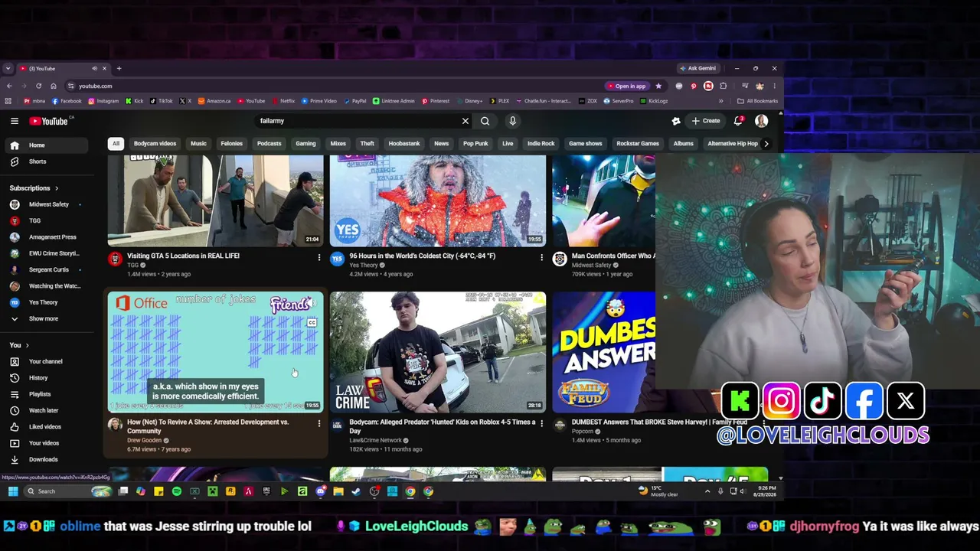Viewport: 980px width, 551px height.
Task: Open the Drew Gooden channel link
Action: (144, 441)
